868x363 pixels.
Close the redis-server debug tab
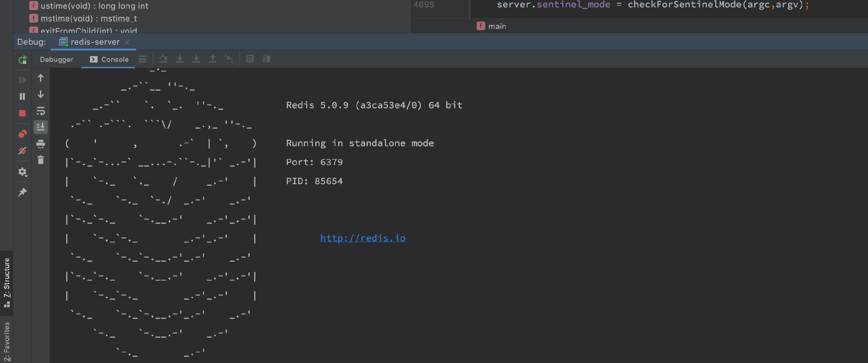(127, 42)
